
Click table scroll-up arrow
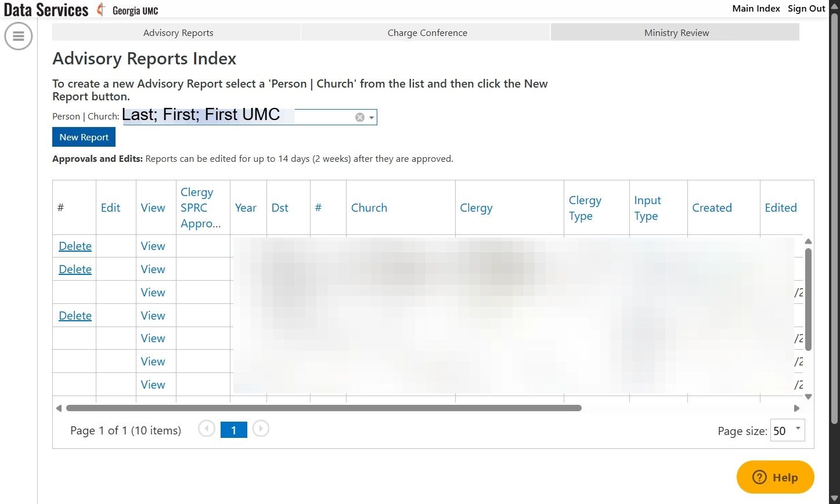pos(808,241)
